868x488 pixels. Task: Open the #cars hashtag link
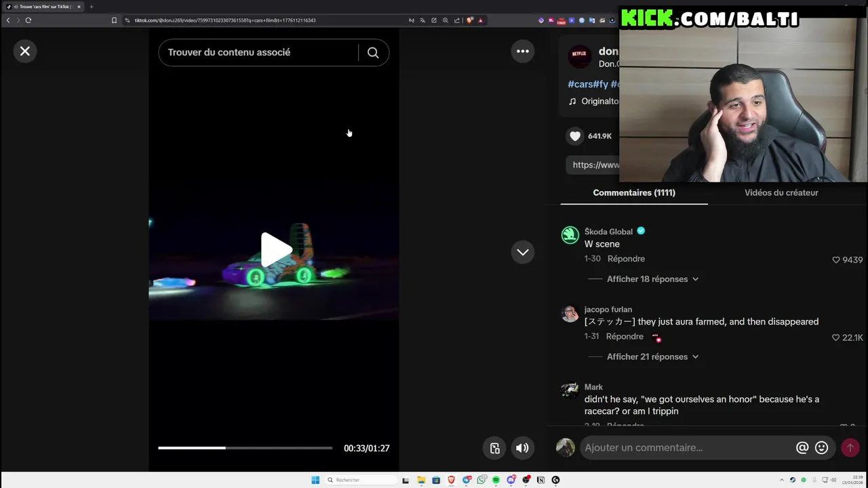coord(580,84)
